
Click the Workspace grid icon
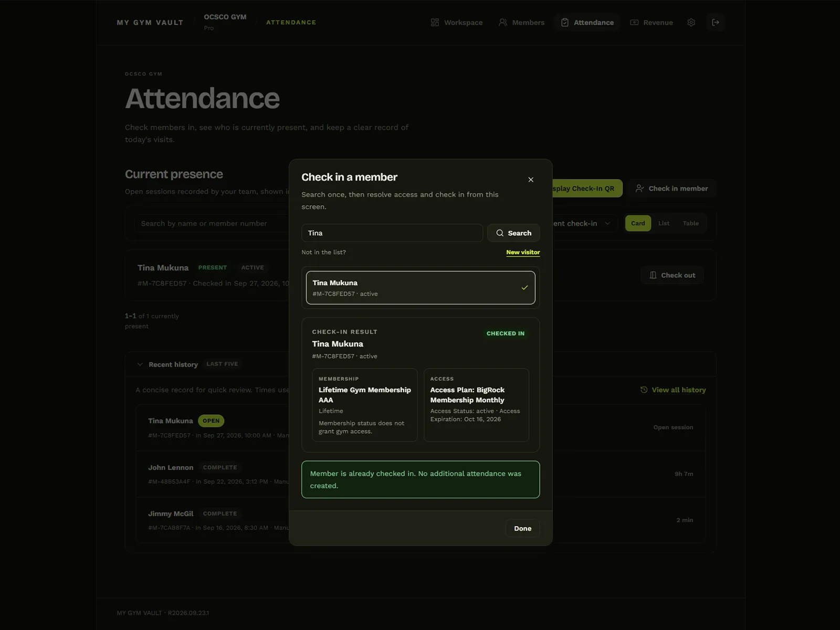pyautogui.click(x=435, y=23)
